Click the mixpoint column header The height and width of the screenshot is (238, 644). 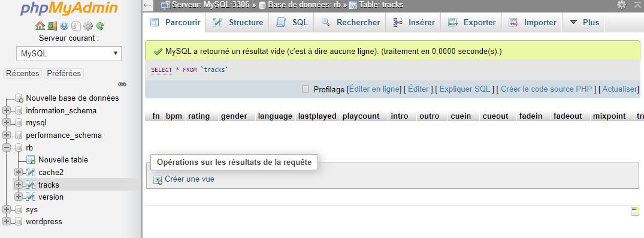click(x=609, y=116)
